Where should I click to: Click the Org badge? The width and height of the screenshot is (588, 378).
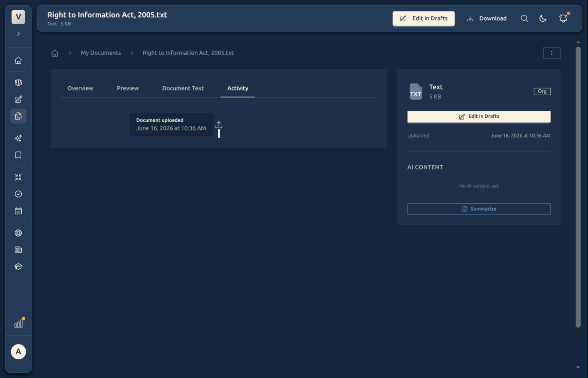coord(542,91)
